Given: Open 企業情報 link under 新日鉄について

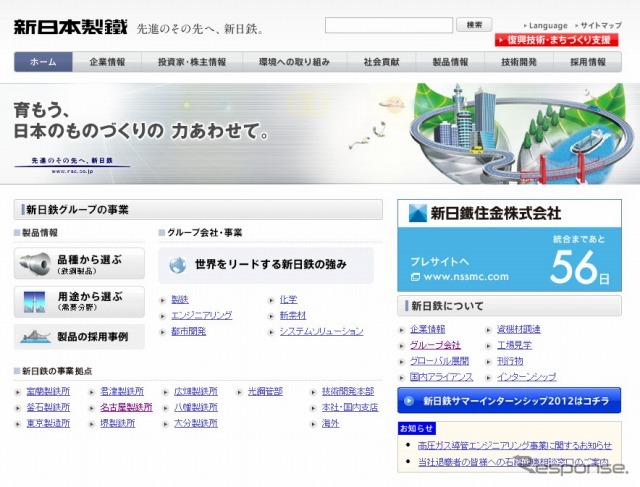Looking at the screenshot, I should 427,329.
